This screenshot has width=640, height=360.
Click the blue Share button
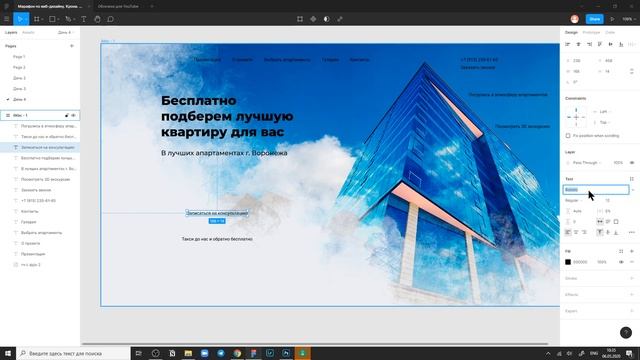tap(595, 19)
